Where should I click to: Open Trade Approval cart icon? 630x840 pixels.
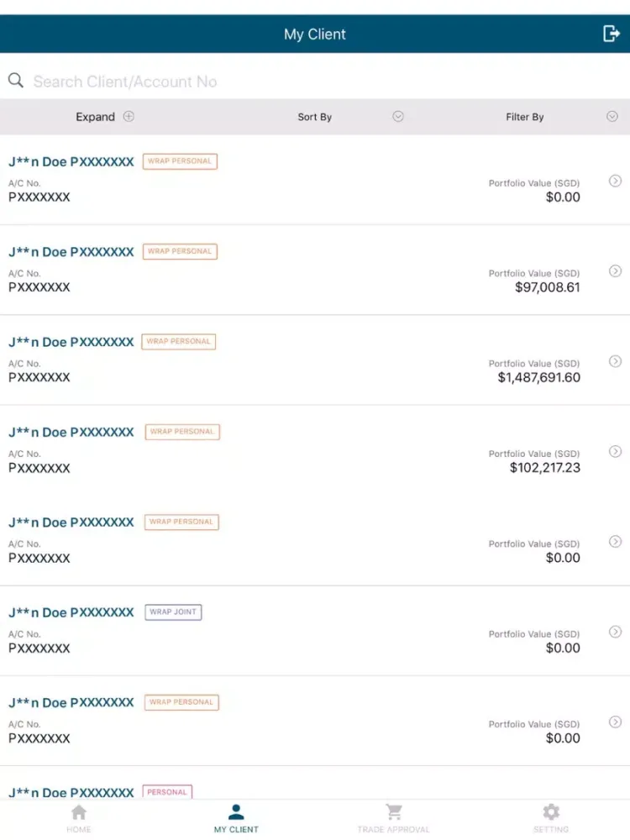pos(394,812)
